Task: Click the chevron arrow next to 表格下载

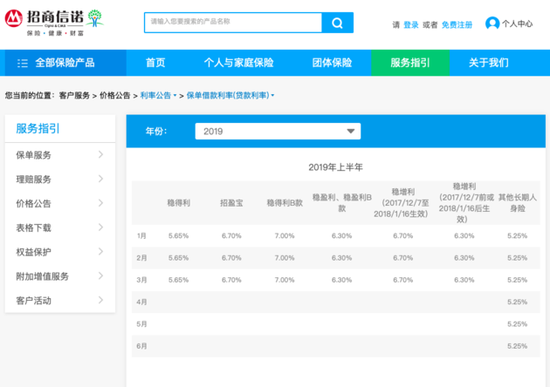Action: (101, 227)
